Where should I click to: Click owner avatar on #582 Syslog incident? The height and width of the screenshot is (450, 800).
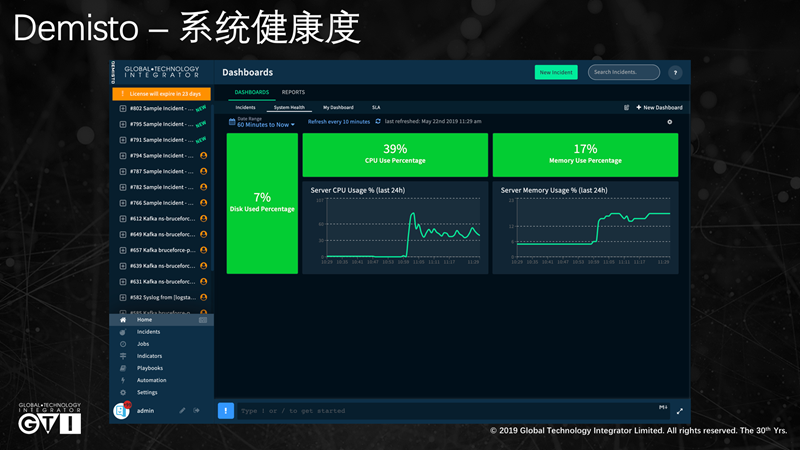point(204,297)
